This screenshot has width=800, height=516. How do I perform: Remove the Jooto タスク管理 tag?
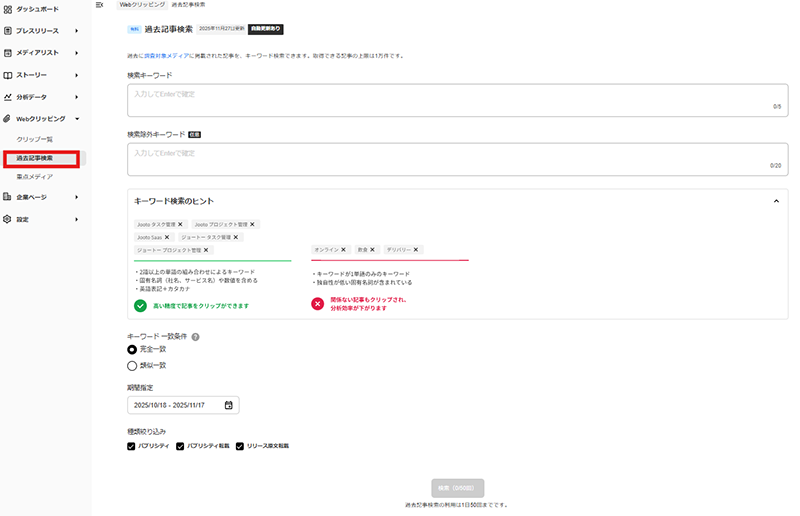[180, 224]
